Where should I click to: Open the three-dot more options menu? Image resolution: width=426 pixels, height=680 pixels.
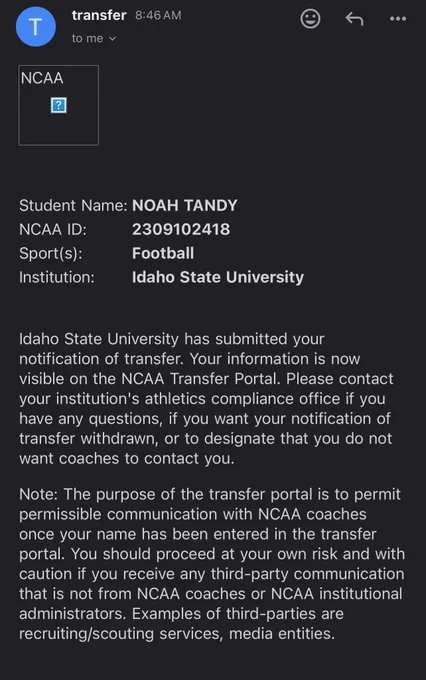(x=398, y=19)
